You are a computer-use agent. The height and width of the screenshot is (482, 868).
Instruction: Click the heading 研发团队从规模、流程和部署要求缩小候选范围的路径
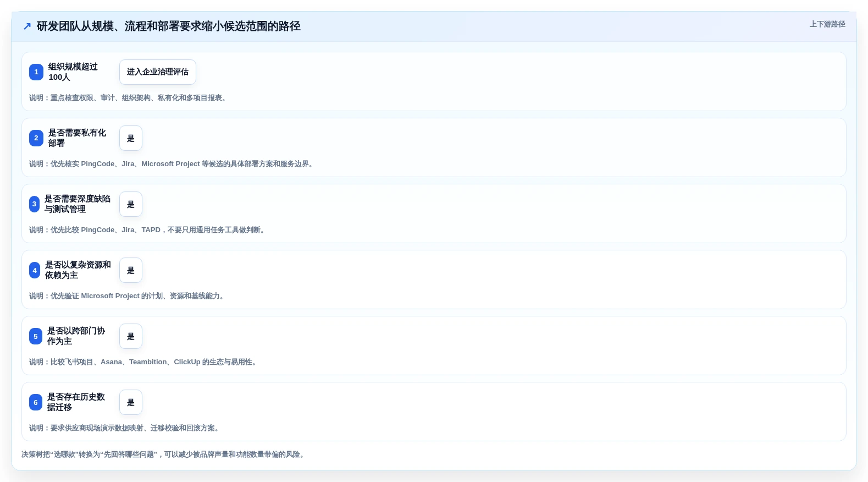click(x=169, y=26)
